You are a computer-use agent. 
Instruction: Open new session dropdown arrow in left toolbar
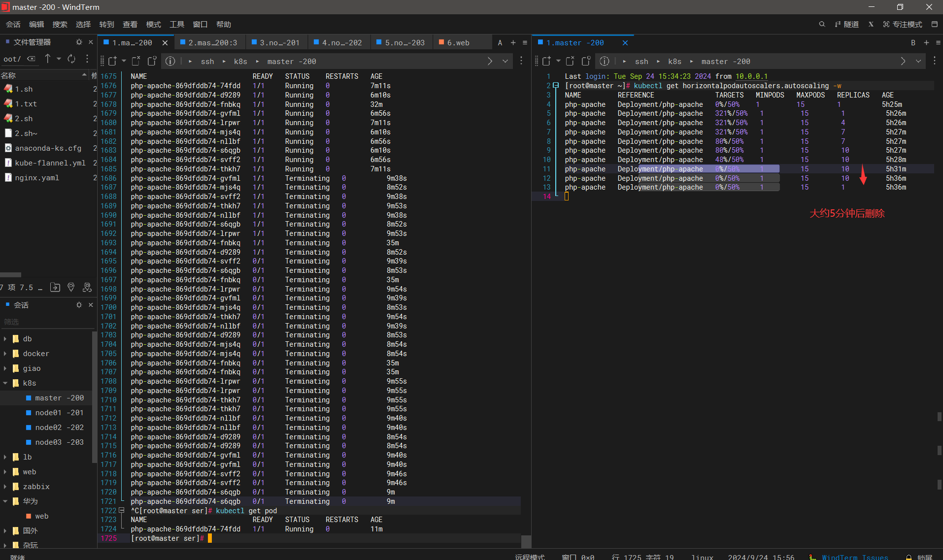(124, 61)
